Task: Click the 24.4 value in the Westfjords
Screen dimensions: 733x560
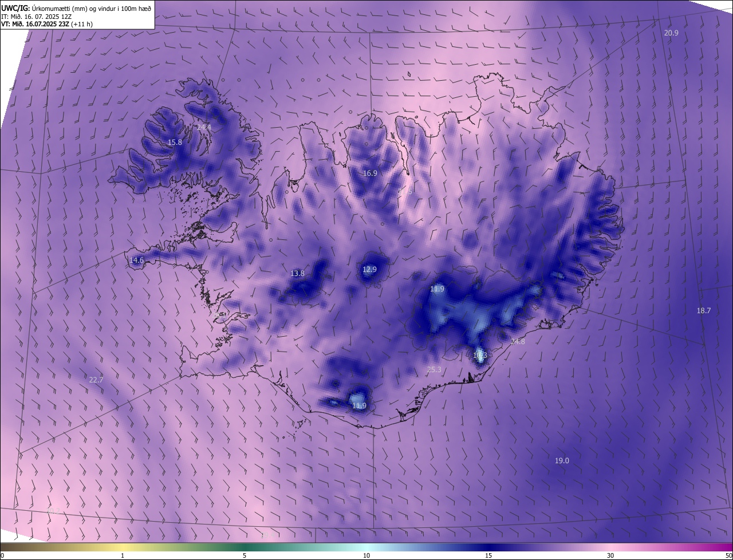Action: tap(204, 127)
